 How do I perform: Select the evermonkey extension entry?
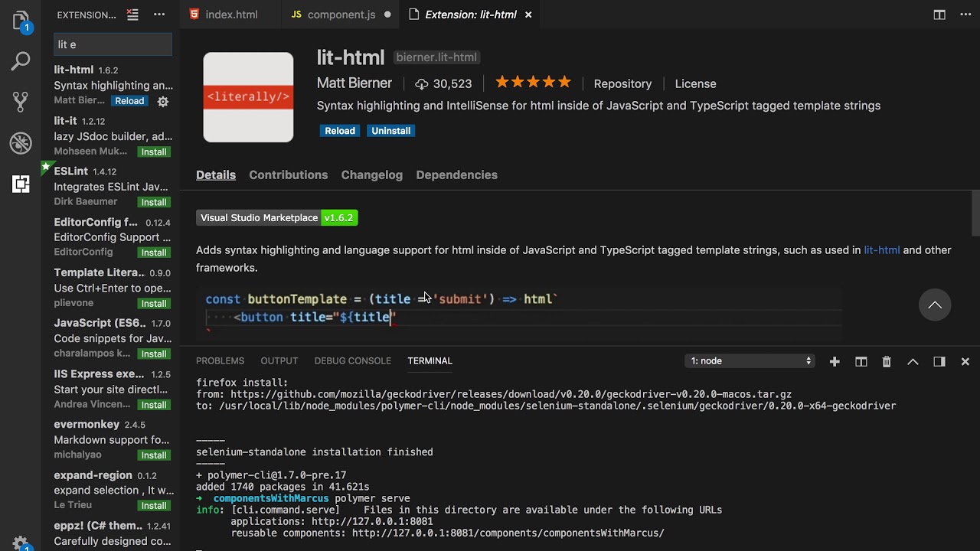coord(111,439)
